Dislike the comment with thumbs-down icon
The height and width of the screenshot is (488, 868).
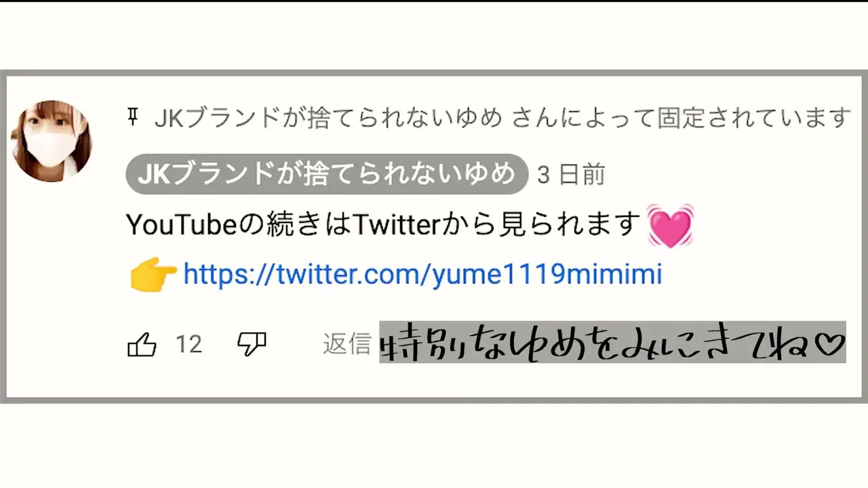point(252,345)
